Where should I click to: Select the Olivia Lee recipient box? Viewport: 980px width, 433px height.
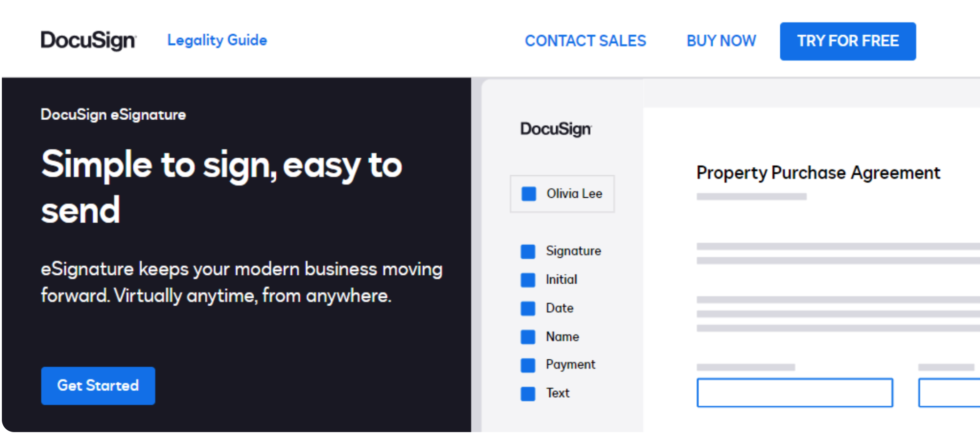[562, 194]
